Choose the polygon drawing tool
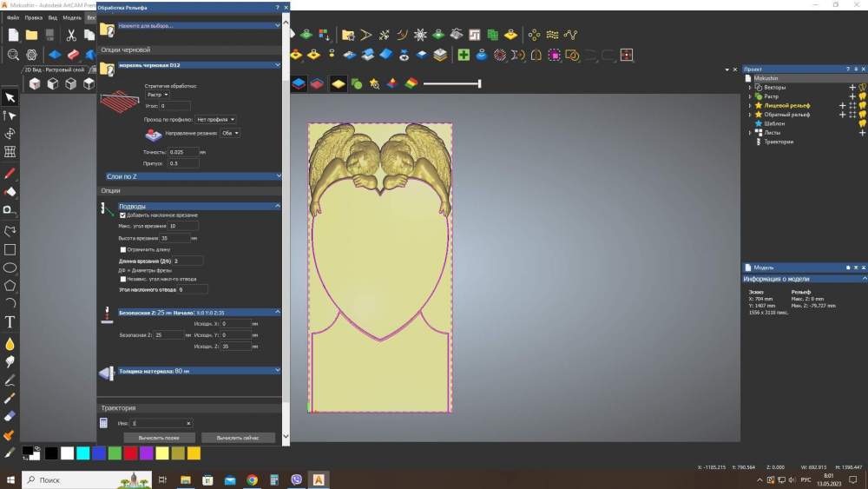The height and width of the screenshot is (489, 868). coord(10,285)
